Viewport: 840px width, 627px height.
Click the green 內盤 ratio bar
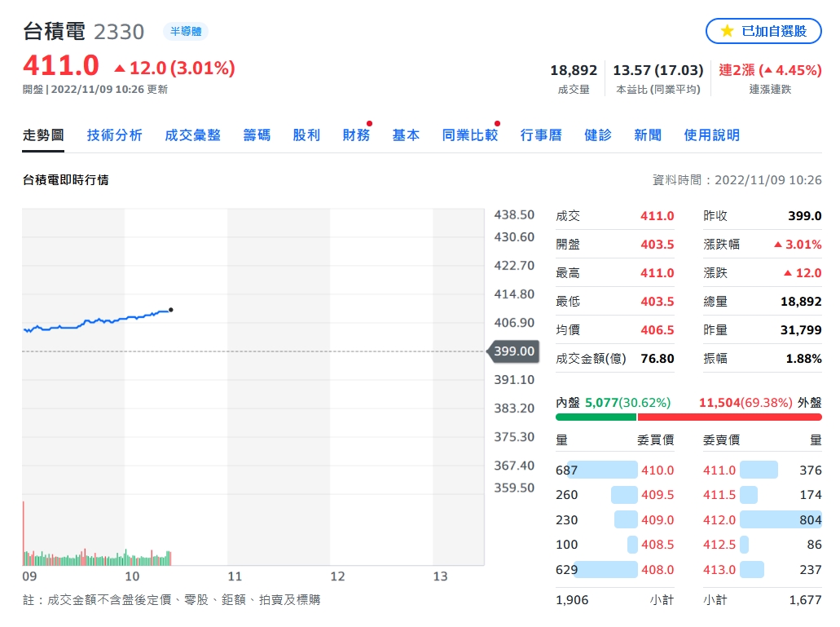coord(596,417)
